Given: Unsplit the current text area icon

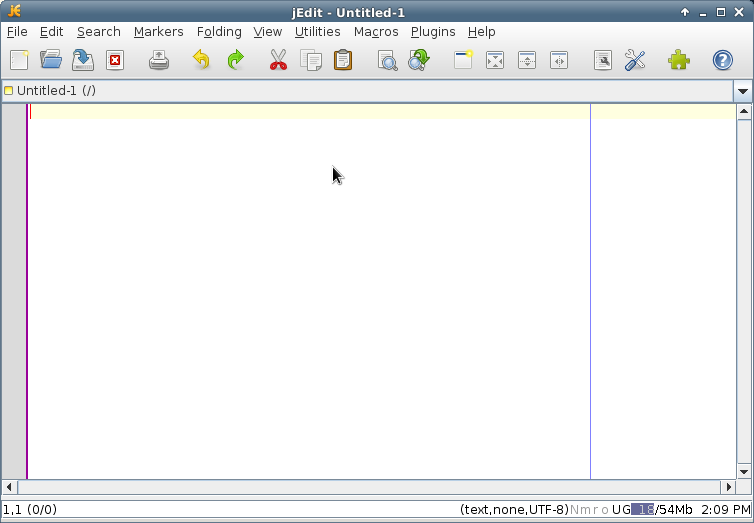Looking at the screenshot, I should [x=495, y=61].
